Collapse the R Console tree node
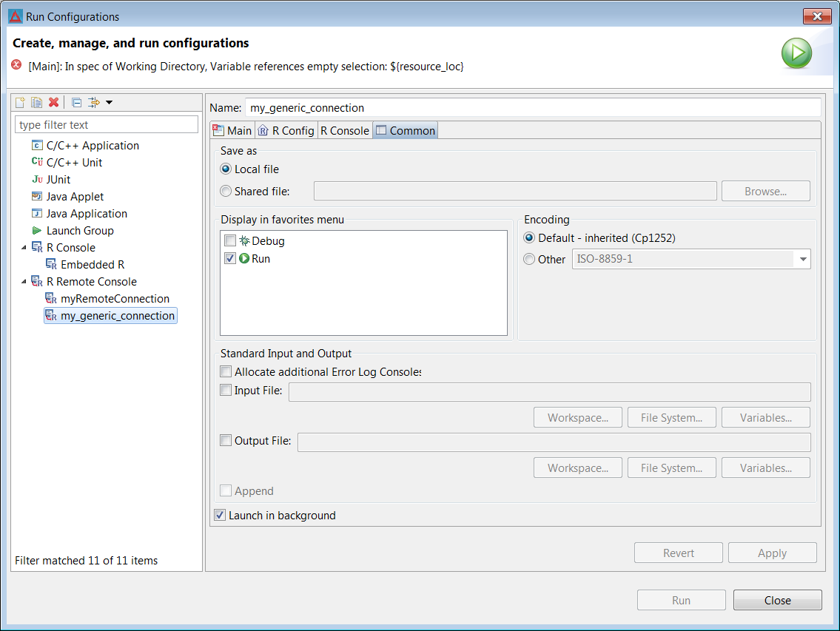This screenshot has width=840, height=631. click(x=24, y=248)
